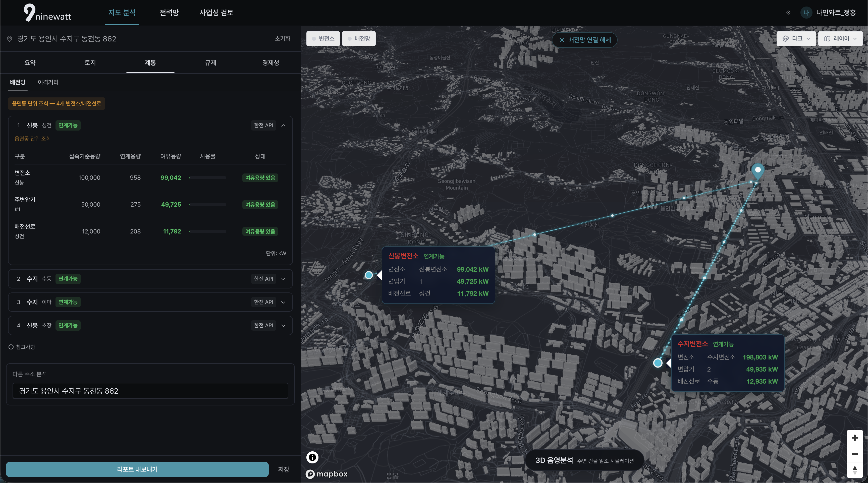Toggle the 변전소 map layer
868x483 pixels.
coord(323,38)
